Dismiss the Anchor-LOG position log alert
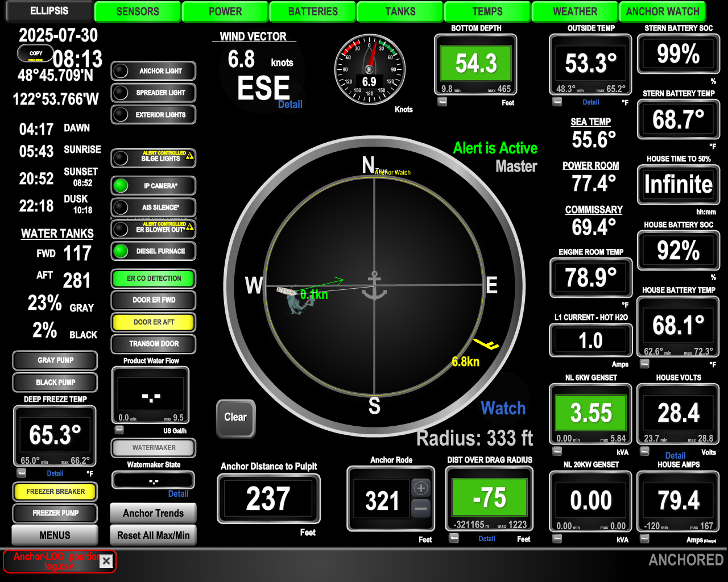Screen dimensions: 728x582 coord(106,562)
